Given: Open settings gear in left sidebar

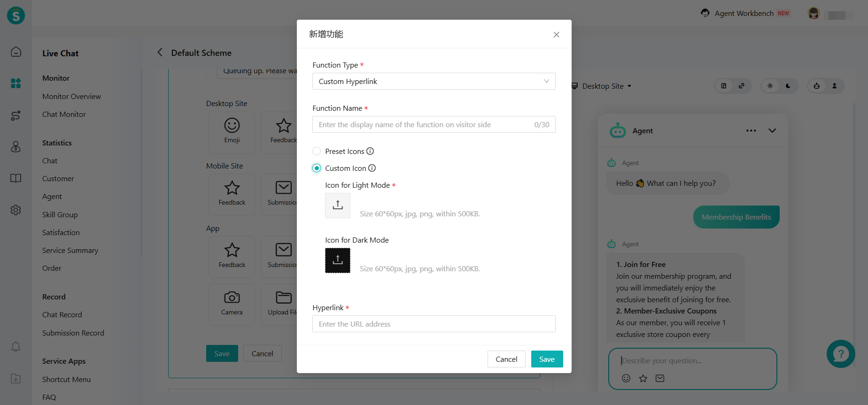Looking at the screenshot, I should (x=16, y=210).
